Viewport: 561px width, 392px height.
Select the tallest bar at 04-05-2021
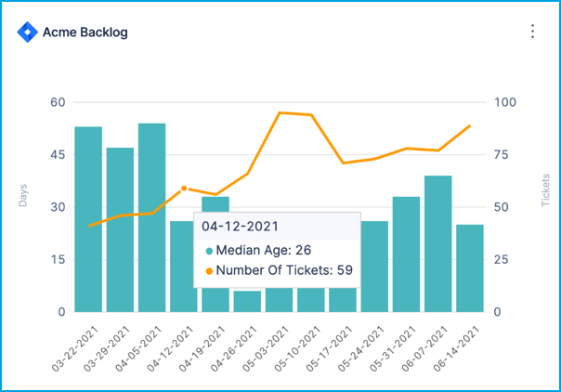[151, 217]
